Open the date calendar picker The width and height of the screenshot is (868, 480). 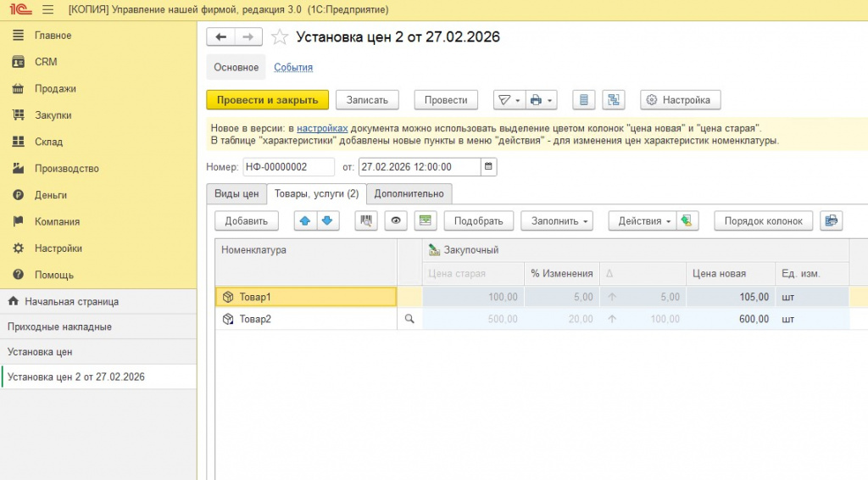488,167
